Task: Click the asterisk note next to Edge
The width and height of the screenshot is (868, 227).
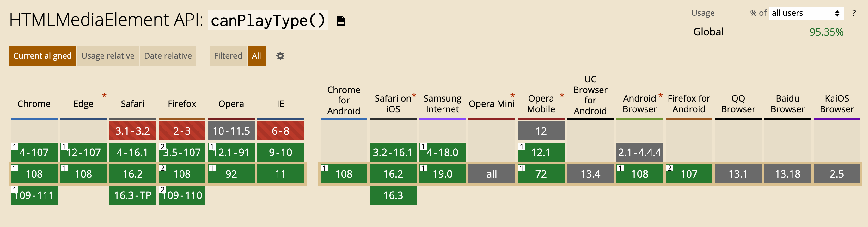Action: click(x=104, y=96)
